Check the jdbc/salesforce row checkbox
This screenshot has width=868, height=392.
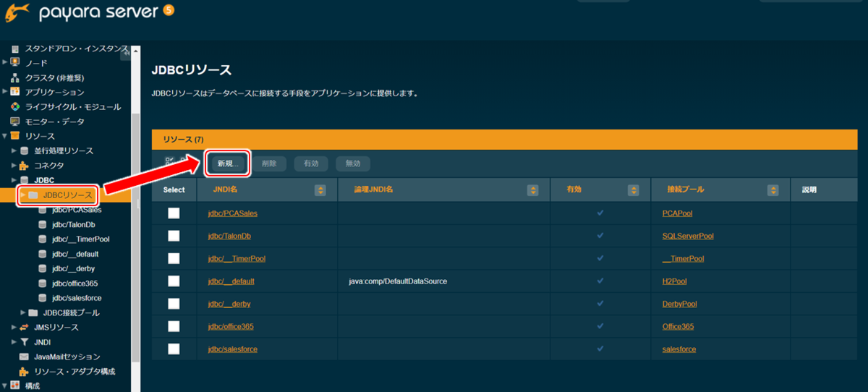coord(174,349)
